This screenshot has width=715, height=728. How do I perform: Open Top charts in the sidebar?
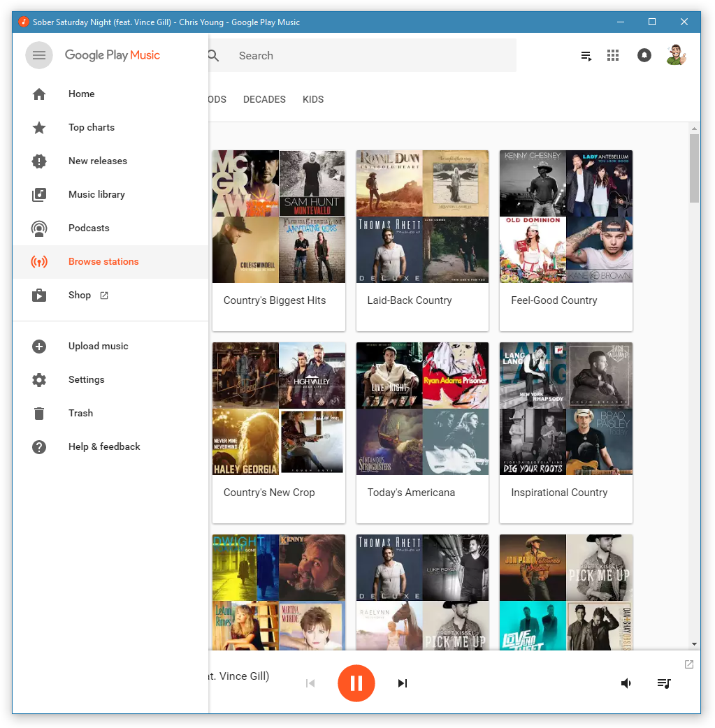pos(92,127)
